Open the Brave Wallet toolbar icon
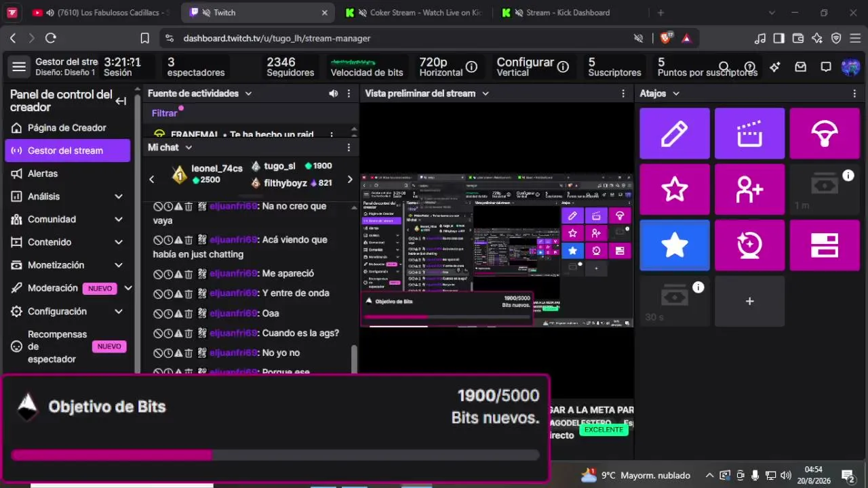The height and width of the screenshot is (488, 868). 798,38
